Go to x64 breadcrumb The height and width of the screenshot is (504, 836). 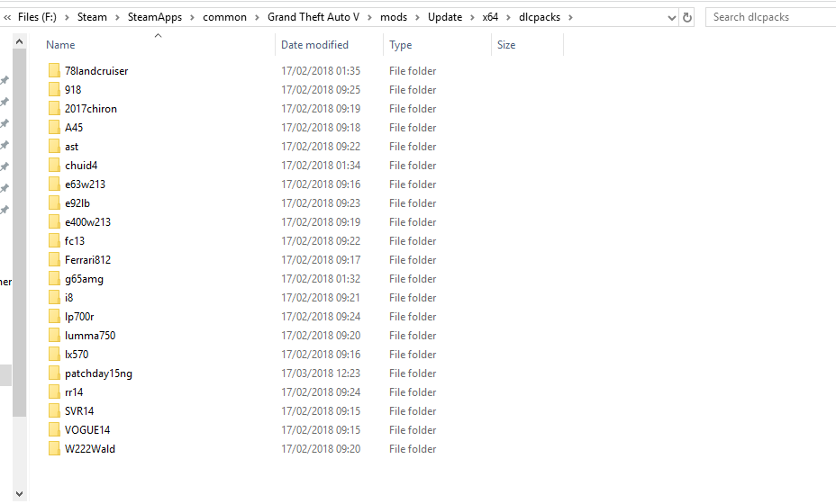pyautogui.click(x=490, y=17)
